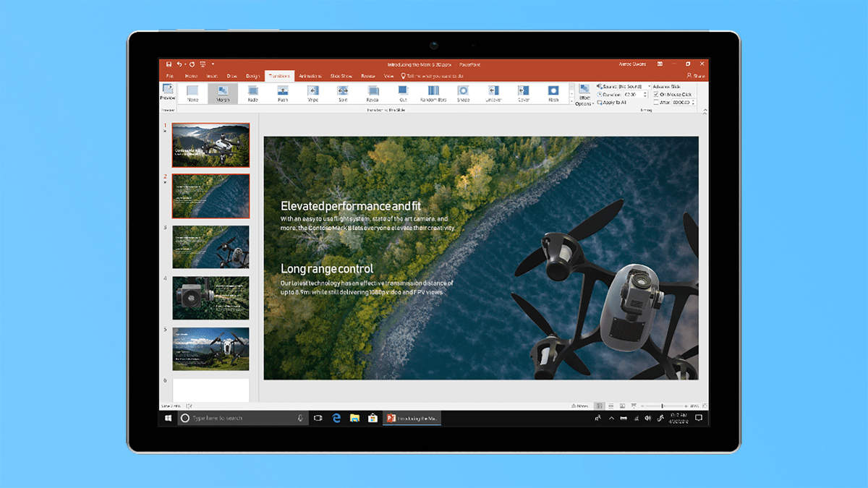Choose the Push transition effect
The image size is (868, 488).
(x=282, y=92)
